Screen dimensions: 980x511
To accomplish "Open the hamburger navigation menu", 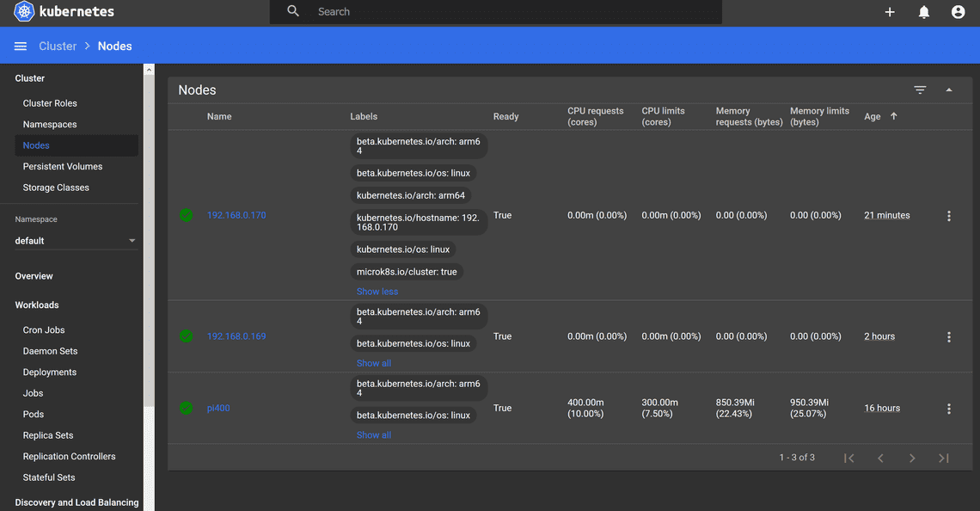I will pos(21,46).
